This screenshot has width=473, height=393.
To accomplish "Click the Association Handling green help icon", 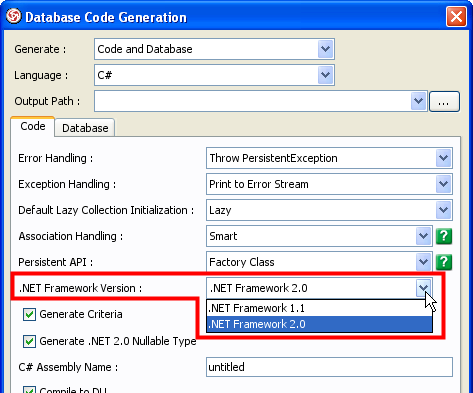I will [444, 236].
